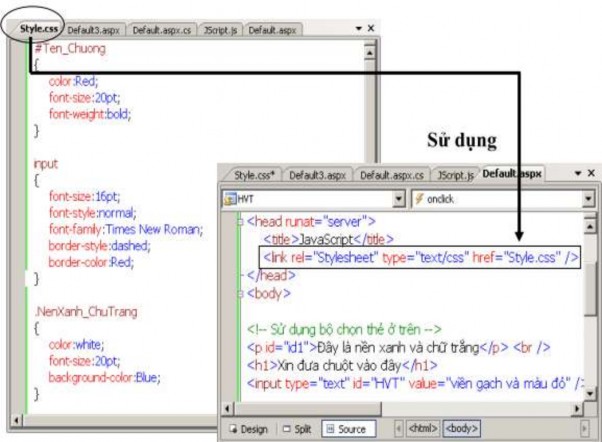The height and width of the screenshot is (442, 602).
Task: Click the scroll-up arrow in the Default.aspx editor
Action: tap(590, 227)
